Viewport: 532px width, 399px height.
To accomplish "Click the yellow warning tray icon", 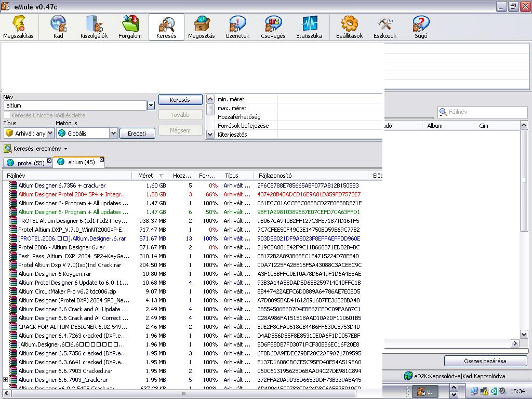I will point(484,392).
